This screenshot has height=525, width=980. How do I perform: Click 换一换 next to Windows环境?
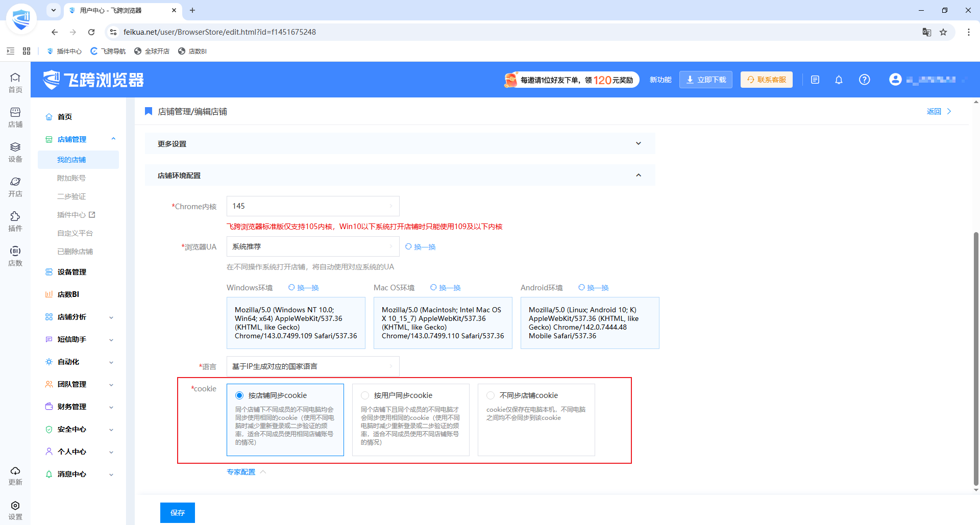coord(304,288)
